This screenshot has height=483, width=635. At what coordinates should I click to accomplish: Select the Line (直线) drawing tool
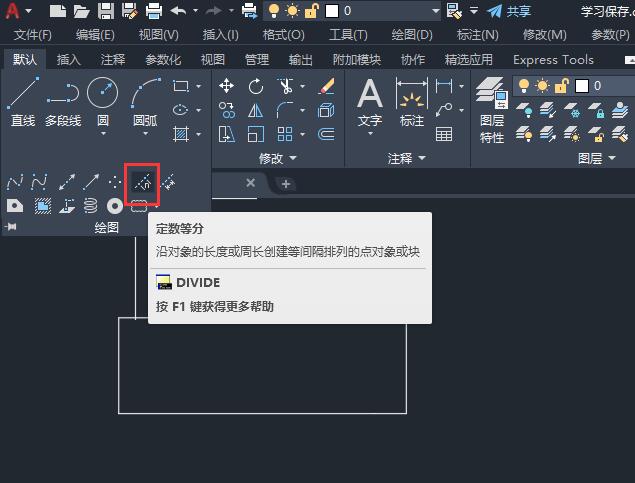point(23,101)
